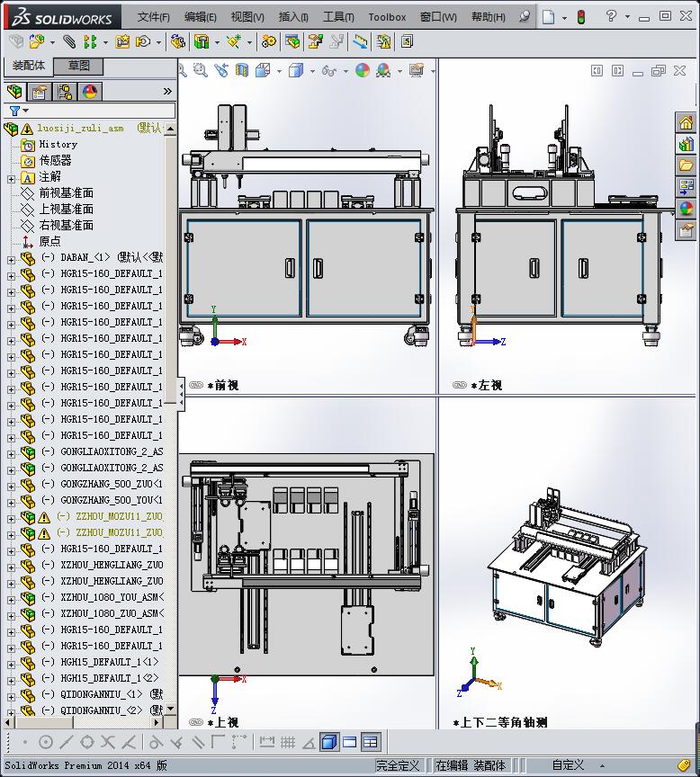Toggle the link views icon beside *上视

196,722
